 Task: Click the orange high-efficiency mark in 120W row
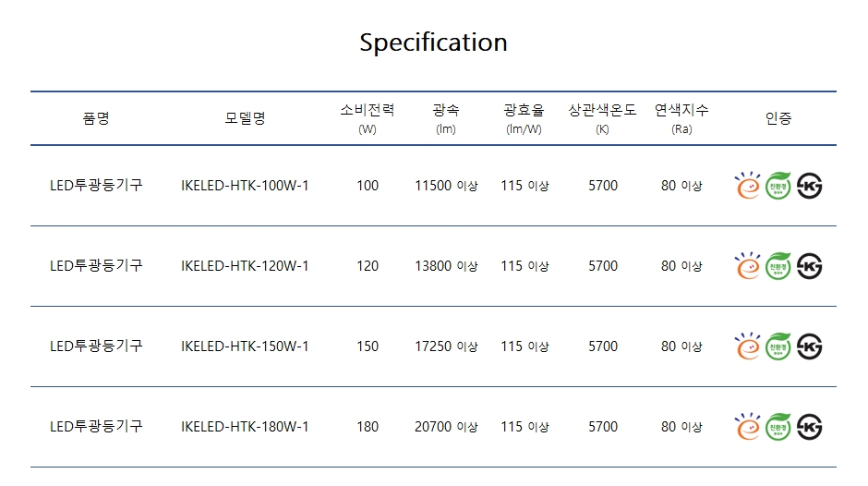point(747,265)
